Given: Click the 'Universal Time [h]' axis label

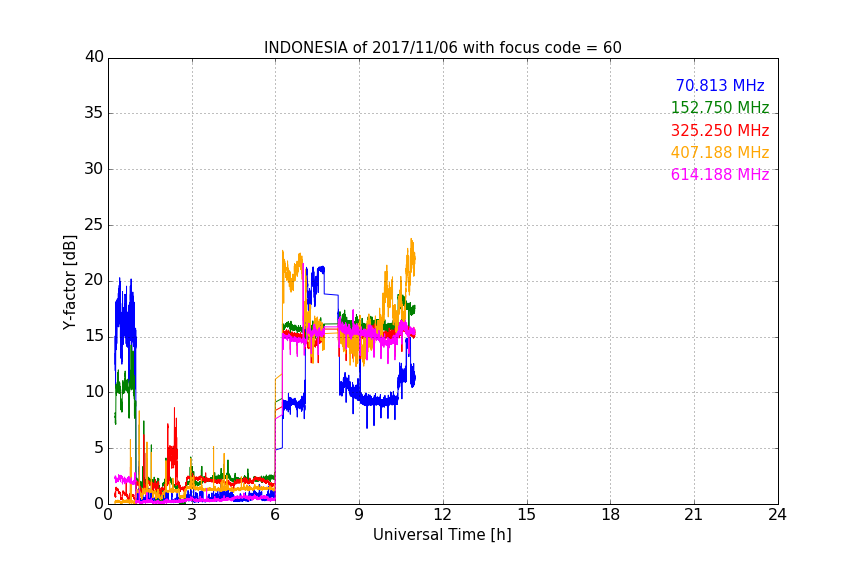Looking at the screenshot, I should (442, 535).
